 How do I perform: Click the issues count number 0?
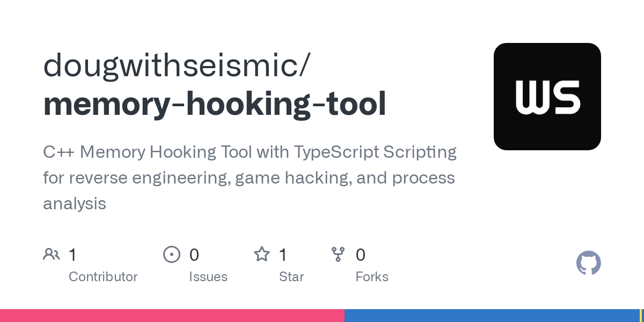coord(194,255)
